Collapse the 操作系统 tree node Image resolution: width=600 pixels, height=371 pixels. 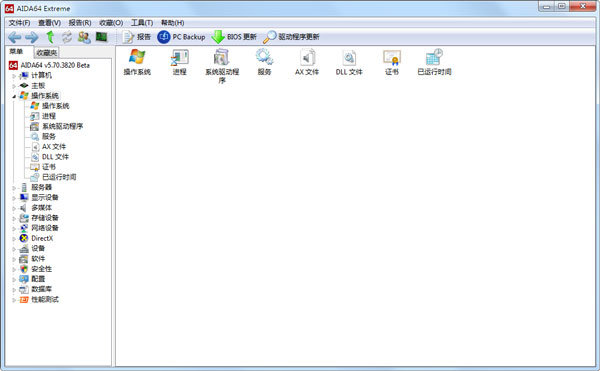coord(14,96)
